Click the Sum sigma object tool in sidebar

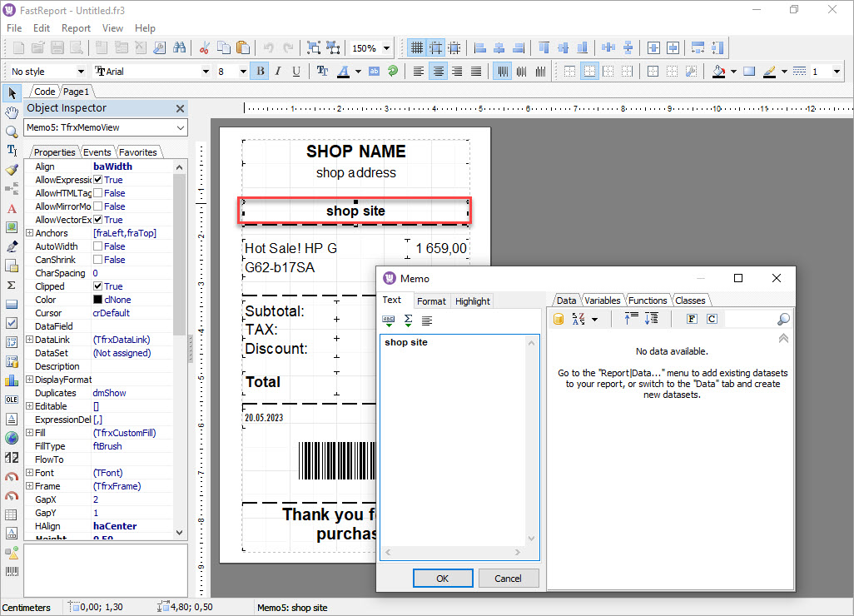click(12, 285)
